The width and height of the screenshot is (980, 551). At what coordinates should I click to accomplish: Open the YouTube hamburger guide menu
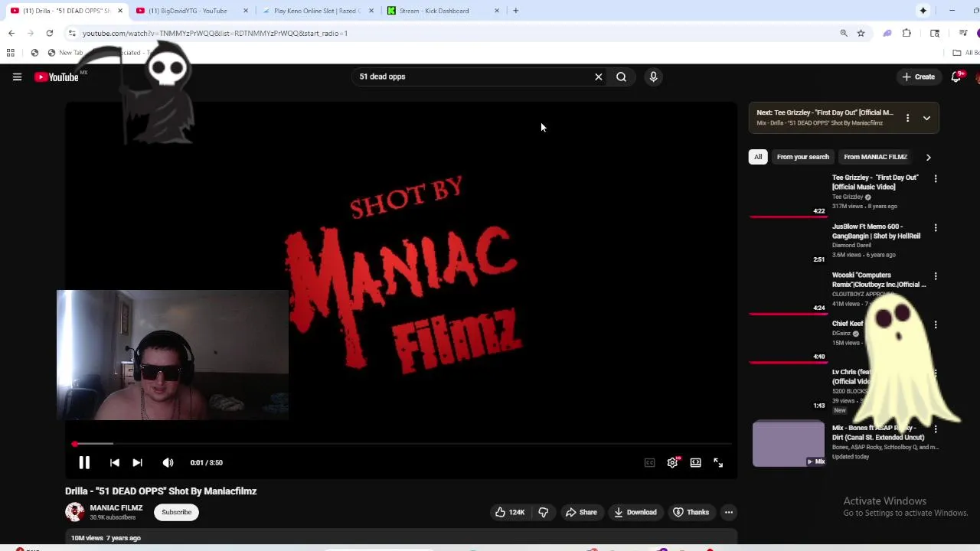pos(17,77)
